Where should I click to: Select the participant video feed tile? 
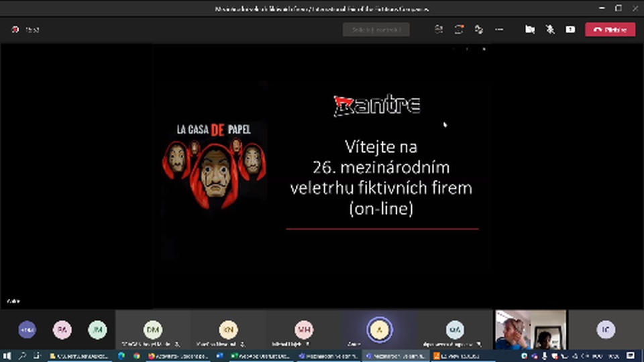tap(531, 330)
